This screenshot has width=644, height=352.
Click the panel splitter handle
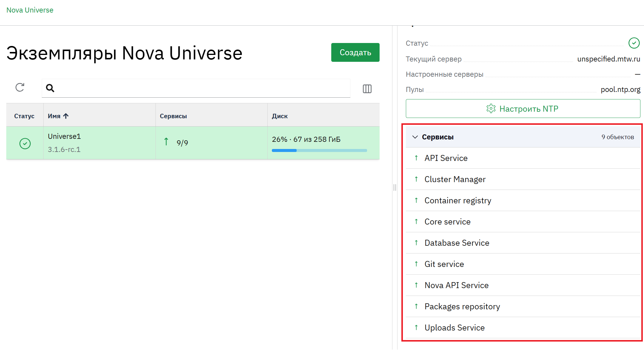[395, 187]
